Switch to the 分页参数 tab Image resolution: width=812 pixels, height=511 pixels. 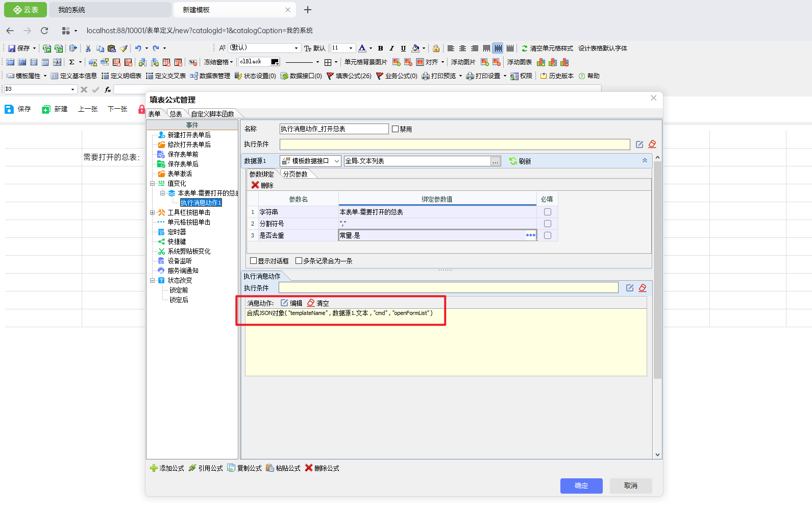(295, 174)
